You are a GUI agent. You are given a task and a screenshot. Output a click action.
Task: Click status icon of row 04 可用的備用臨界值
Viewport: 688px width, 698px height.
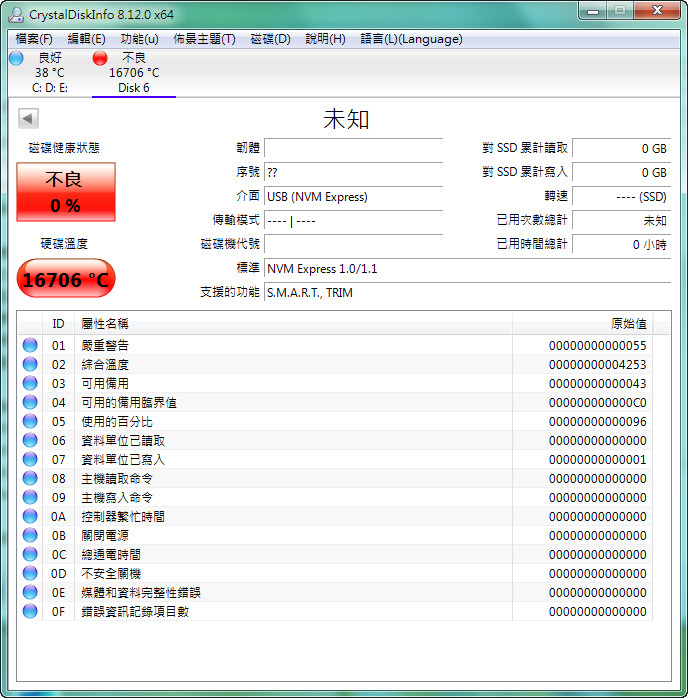click(30, 402)
